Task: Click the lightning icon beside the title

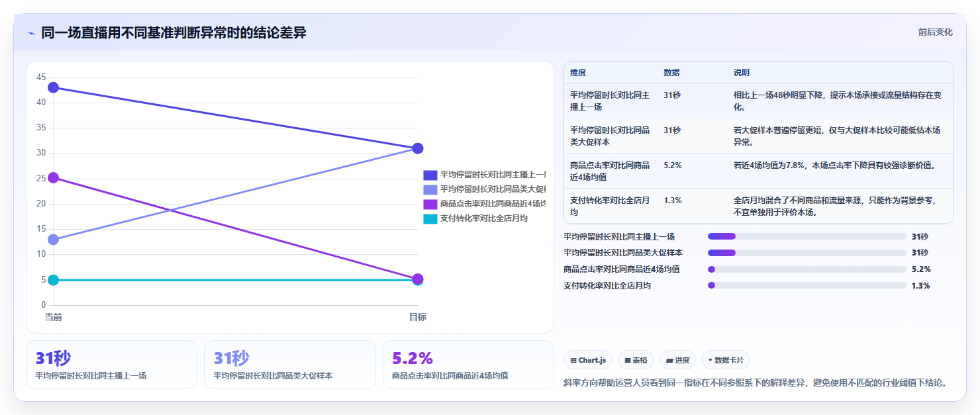Action: pyautogui.click(x=32, y=33)
